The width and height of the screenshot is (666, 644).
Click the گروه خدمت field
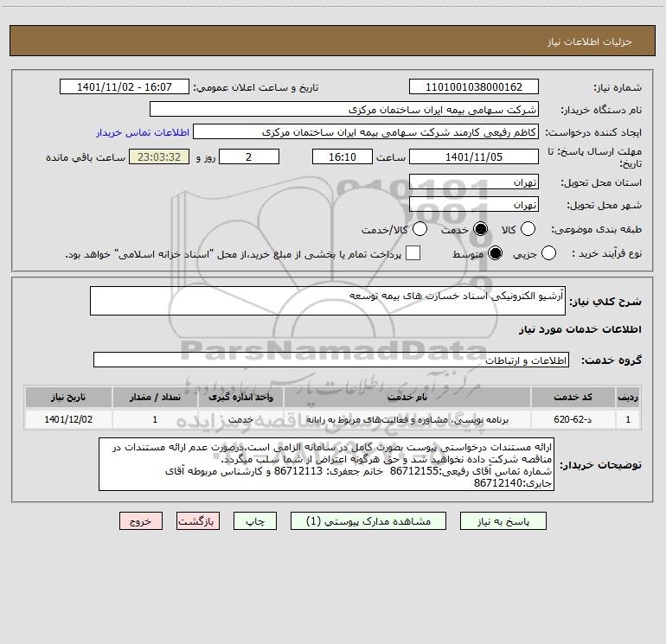[x=331, y=360]
